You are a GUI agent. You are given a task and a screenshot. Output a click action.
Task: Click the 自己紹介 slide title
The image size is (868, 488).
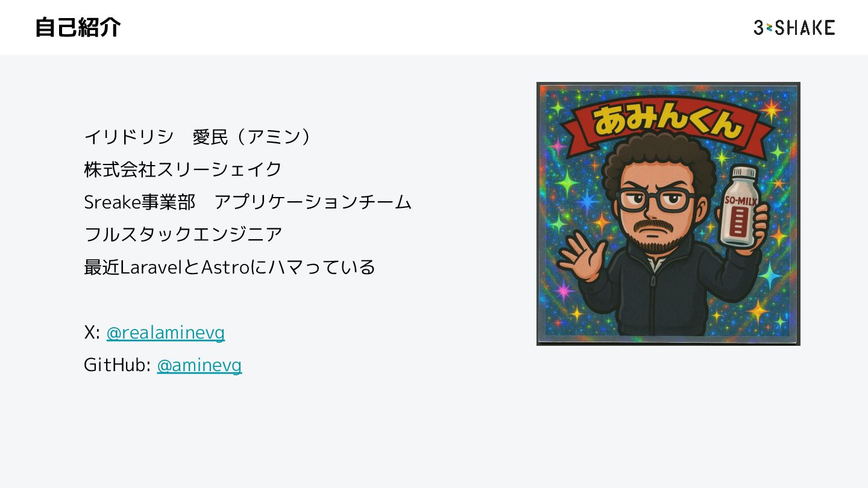point(78,27)
